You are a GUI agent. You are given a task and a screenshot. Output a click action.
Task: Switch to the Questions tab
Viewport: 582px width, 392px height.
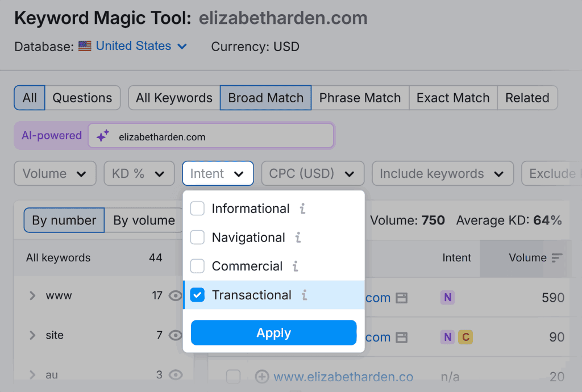click(82, 97)
